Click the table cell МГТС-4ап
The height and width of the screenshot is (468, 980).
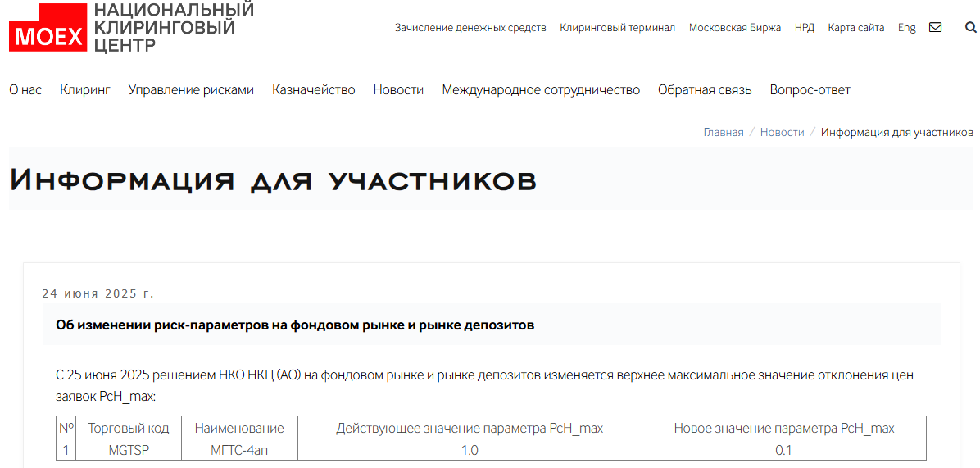click(239, 450)
